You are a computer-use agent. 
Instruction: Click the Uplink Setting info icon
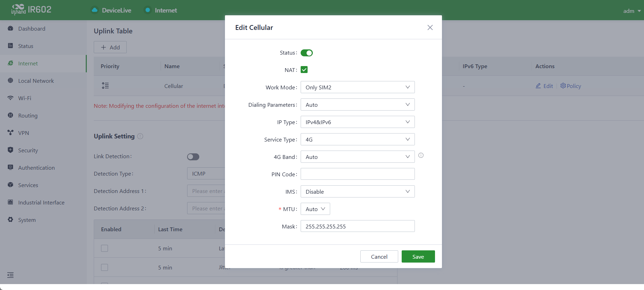click(x=140, y=136)
